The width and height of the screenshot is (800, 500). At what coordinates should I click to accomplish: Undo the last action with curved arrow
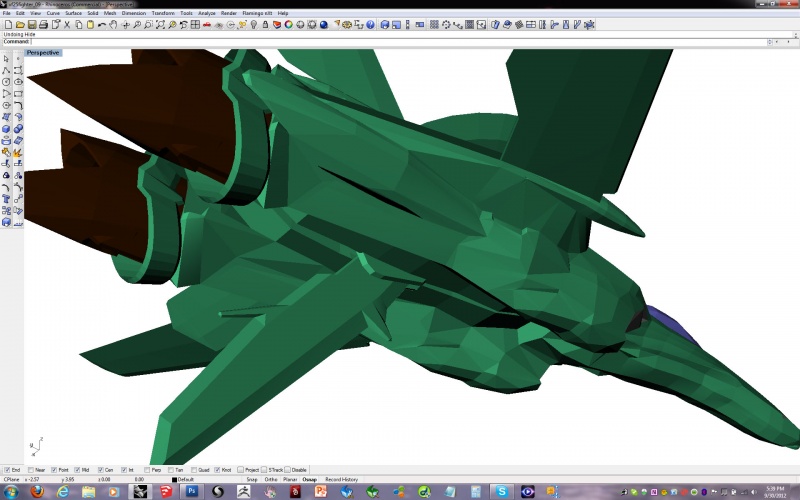click(102, 24)
